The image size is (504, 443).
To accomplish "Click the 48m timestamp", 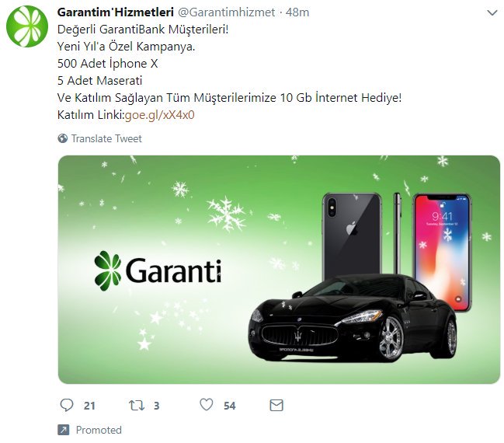I will click(297, 12).
